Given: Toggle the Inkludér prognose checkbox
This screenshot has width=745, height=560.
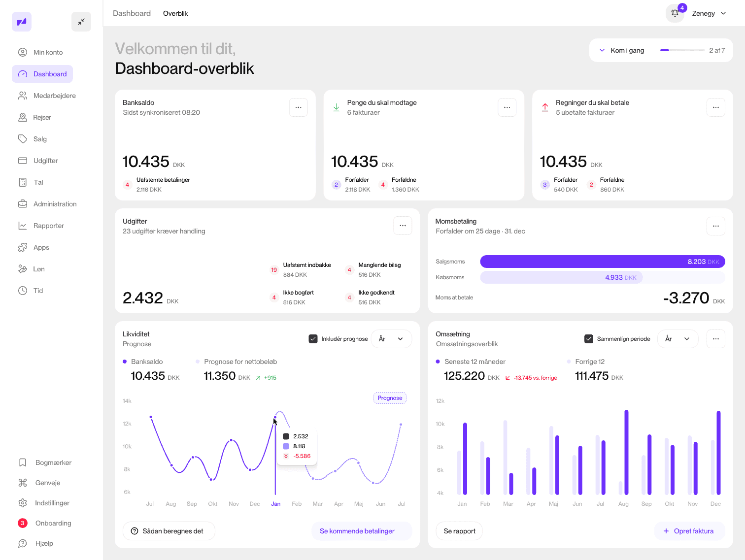Looking at the screenshot, I should pyautogui.click(x=313, y=339).
